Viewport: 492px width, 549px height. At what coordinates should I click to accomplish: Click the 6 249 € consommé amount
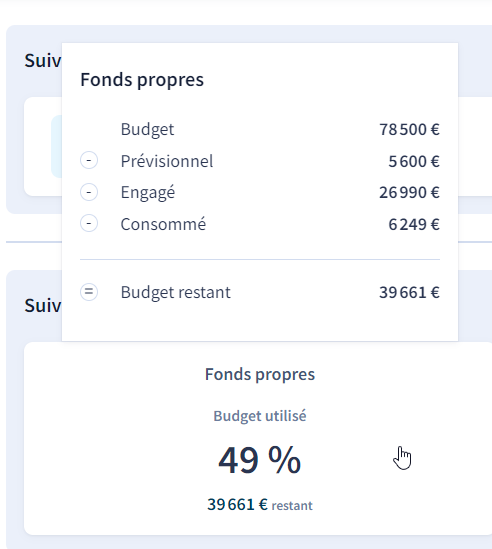[x=414, y=224]
